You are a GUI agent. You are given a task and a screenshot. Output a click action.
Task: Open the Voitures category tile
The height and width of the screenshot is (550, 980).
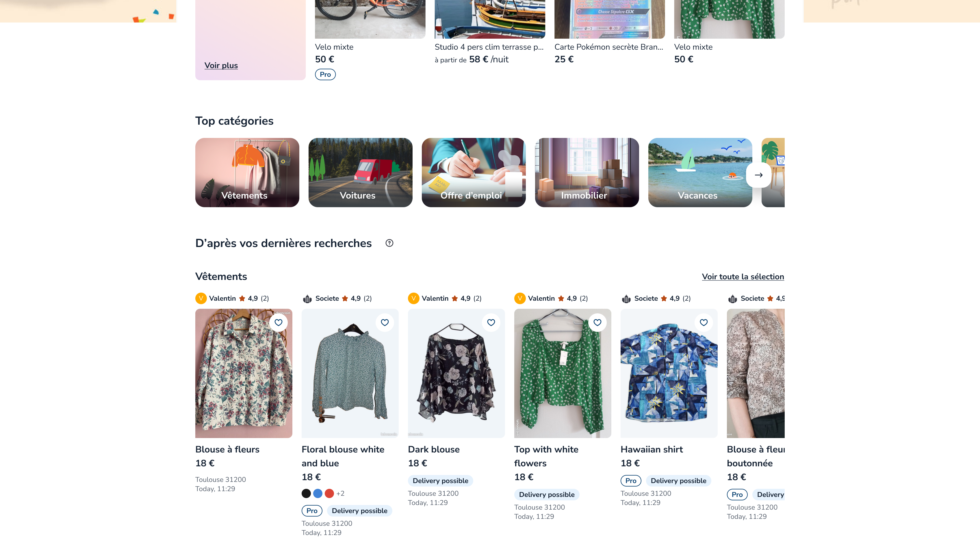(x=360, y=173)
